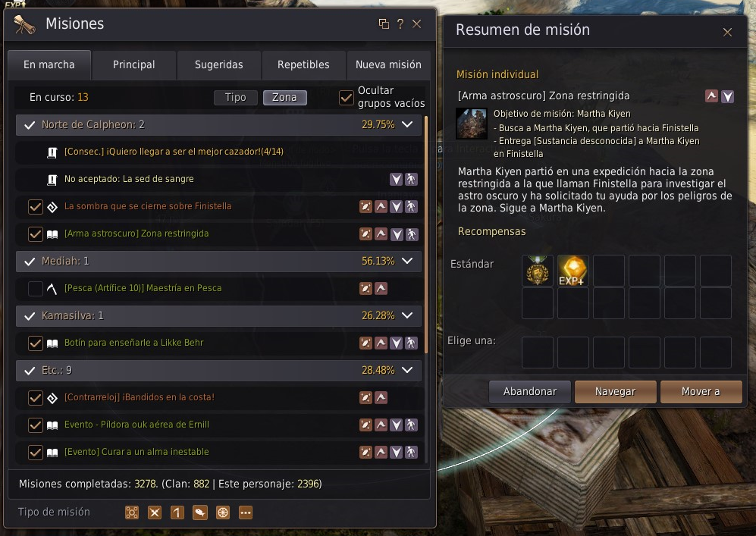Click the auto-navigate icon for La sed de sangre
Viewport: 756px width, 536px height.
411,180
